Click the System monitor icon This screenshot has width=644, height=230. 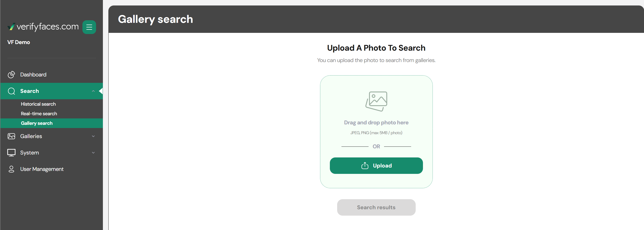[x=11, y=153]
